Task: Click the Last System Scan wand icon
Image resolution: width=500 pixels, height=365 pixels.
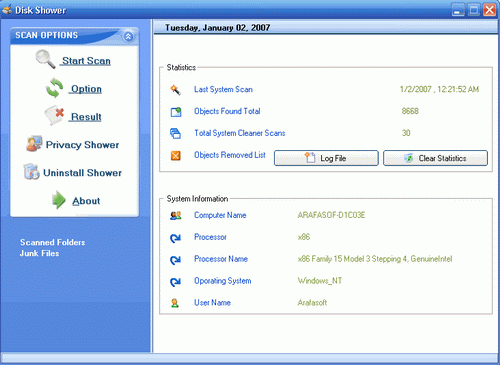Action: pos(175,90)
